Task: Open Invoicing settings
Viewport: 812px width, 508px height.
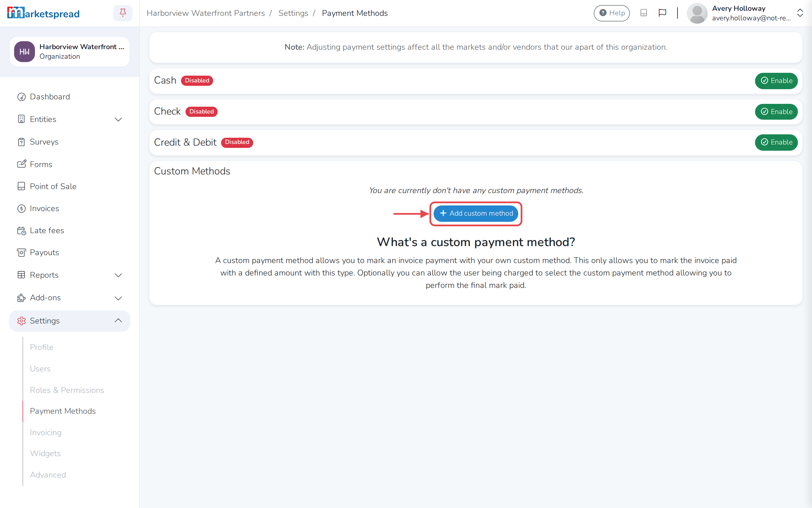Action: [x=46, y=432]
